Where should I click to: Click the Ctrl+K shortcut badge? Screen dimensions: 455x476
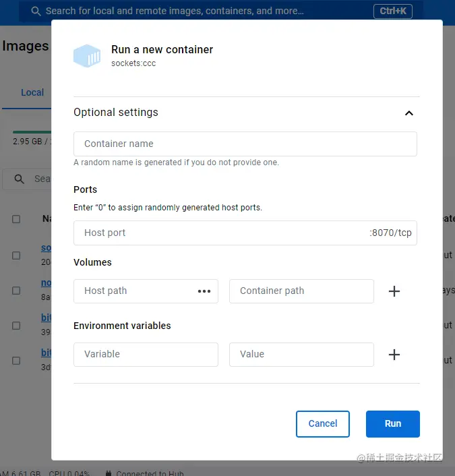[x=393, y=11]
